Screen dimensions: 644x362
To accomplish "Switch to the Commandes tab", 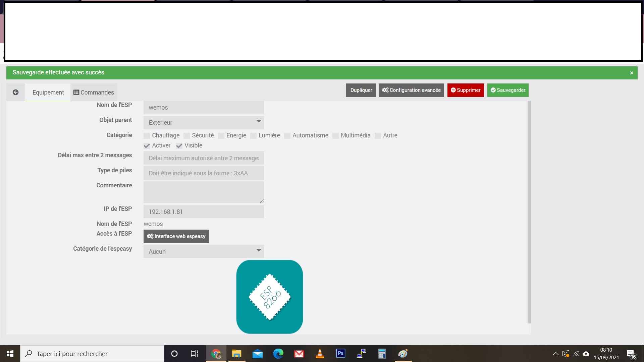I will (94, 93).
